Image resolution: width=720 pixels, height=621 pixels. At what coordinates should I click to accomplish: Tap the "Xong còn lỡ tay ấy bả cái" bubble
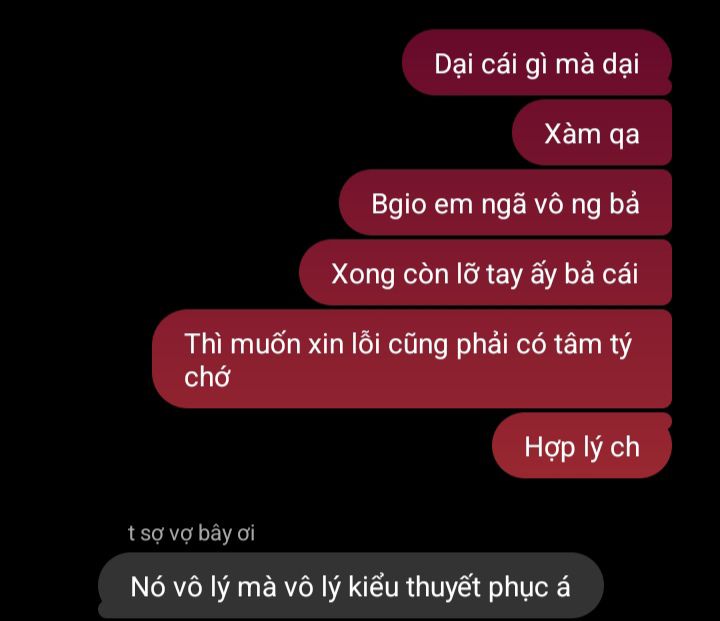(485, 272)
